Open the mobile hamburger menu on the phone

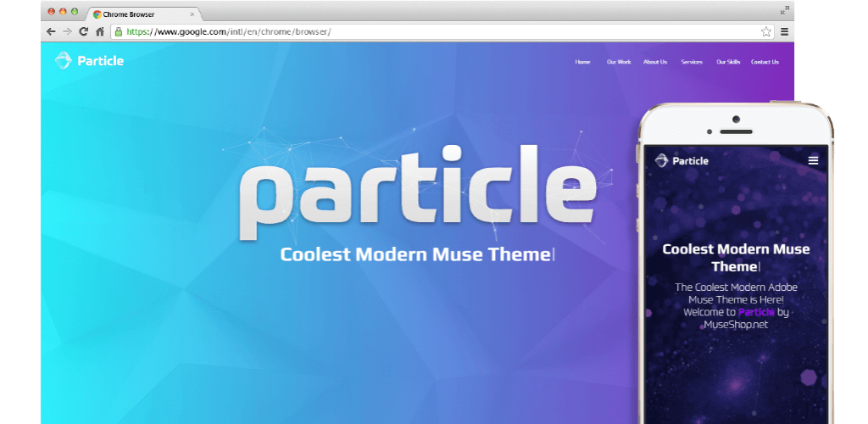[x=813, y=160]
